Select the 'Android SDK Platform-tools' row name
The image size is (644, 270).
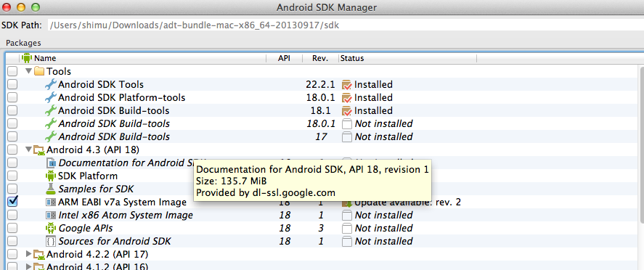pos(121,98)
